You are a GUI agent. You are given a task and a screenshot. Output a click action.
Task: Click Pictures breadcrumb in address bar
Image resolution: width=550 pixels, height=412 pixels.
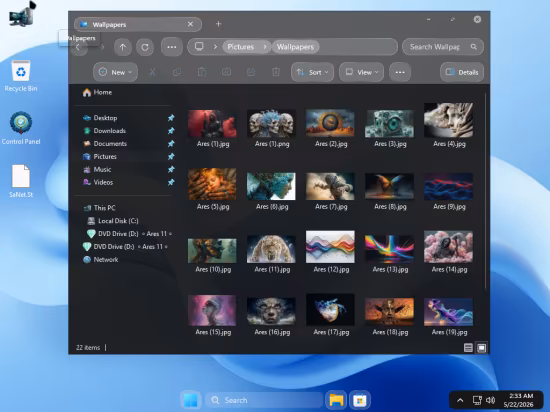[x=241, y=47]
